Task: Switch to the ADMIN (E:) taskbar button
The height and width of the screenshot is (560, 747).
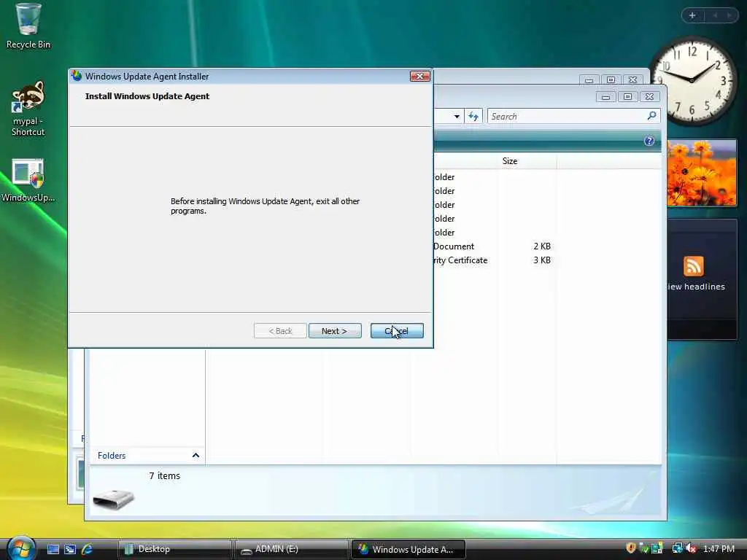Action: click(x=290, y=549)
